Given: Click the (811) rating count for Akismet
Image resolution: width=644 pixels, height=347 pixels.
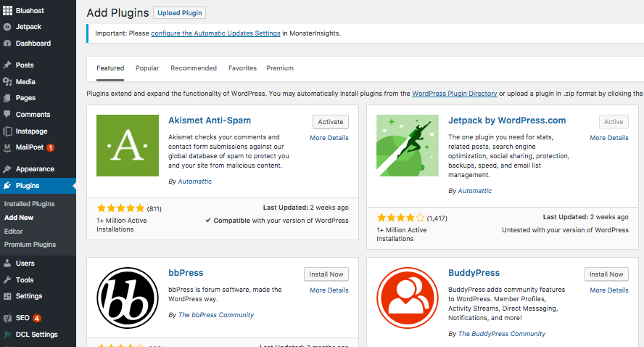Looking at the screenshot, I should pos(154,209).
